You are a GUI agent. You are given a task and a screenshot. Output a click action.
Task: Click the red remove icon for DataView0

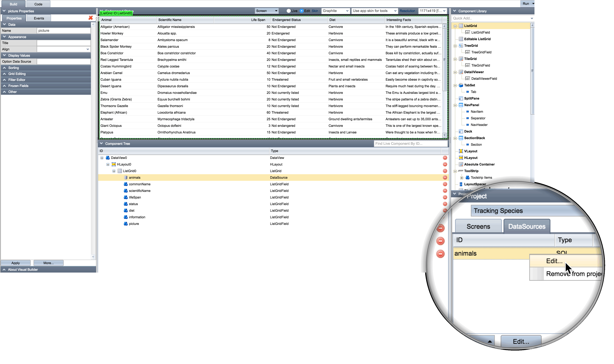(445, 158)
